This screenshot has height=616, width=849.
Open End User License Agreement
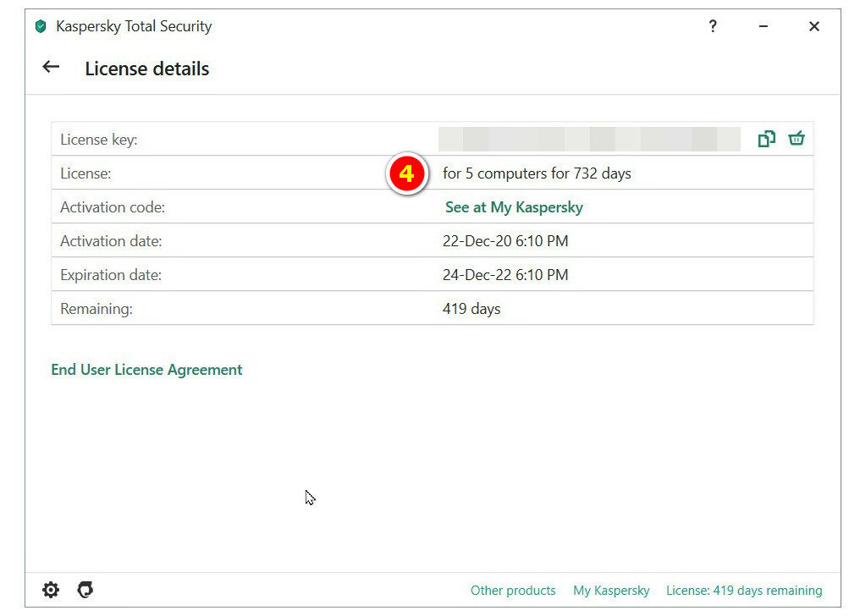pyautogui.click(x=146, y=370)
